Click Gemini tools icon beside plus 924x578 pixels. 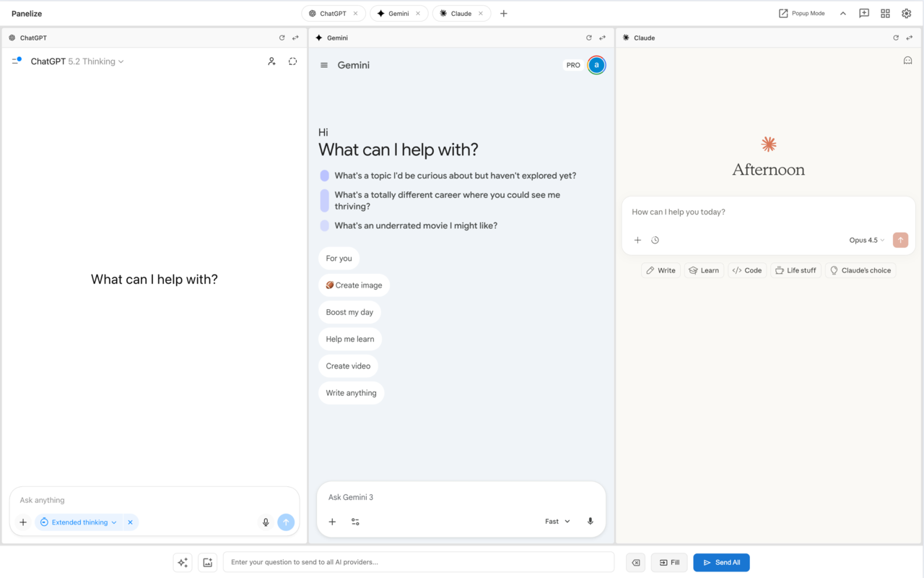coord(355,522)
